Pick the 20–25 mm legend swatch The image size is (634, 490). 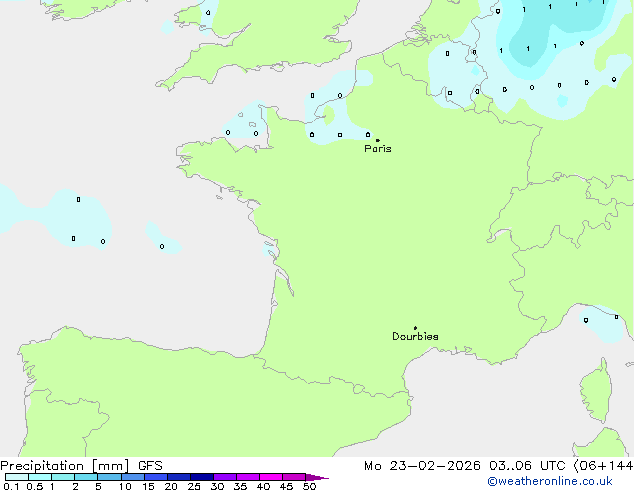[179, 477]
